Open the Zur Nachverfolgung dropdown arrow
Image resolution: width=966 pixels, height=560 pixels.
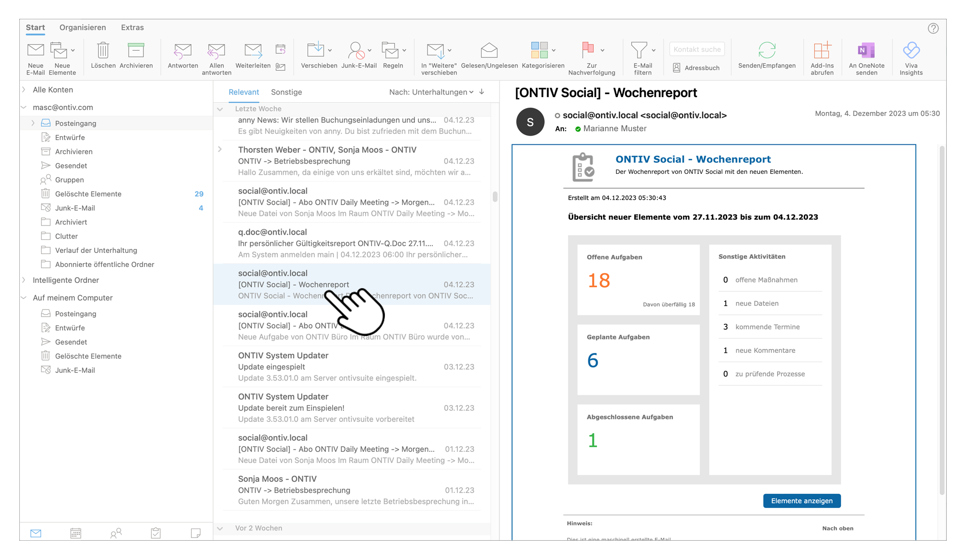tap(602, 50)
